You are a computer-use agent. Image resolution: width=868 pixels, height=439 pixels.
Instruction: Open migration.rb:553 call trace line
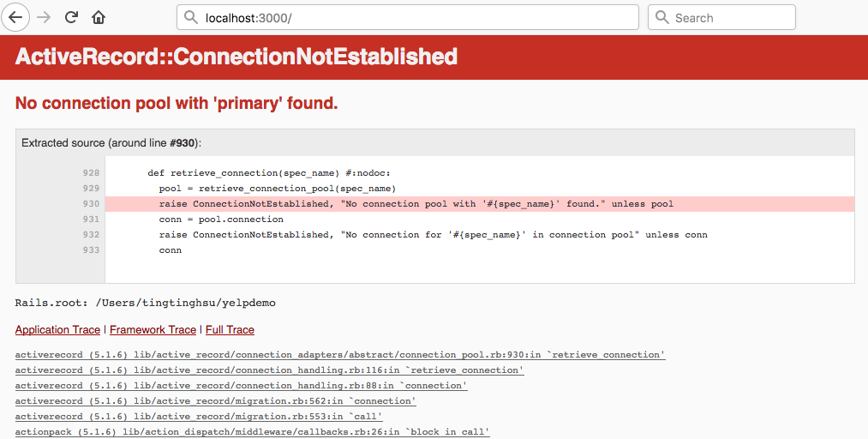click(198, 417)
